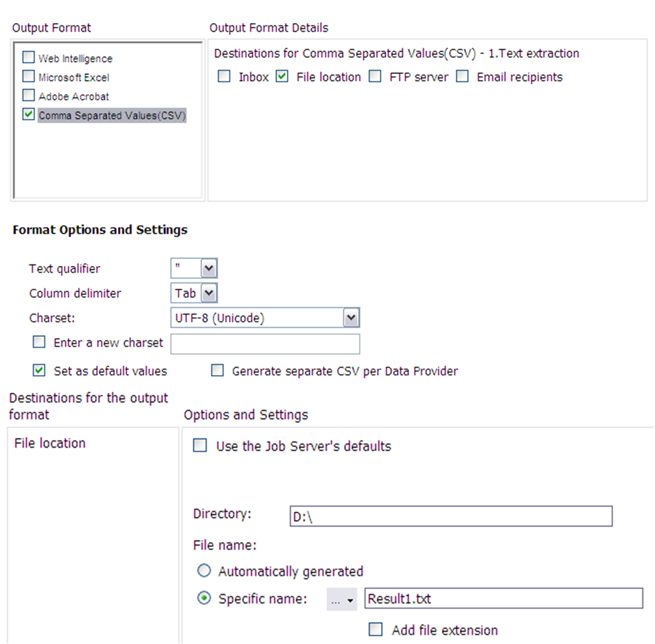655x644 pixels.
Task: Open the Column delimiter dropdown
Action: (x=209, y=293)
